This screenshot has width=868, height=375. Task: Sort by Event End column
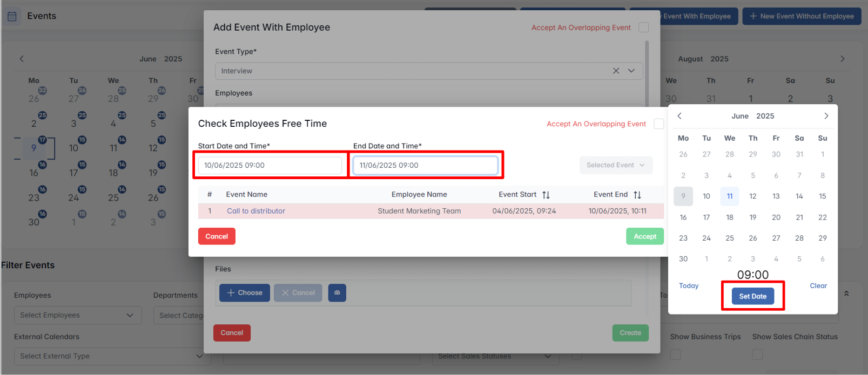pyautogui.click(x=637, y=195)
